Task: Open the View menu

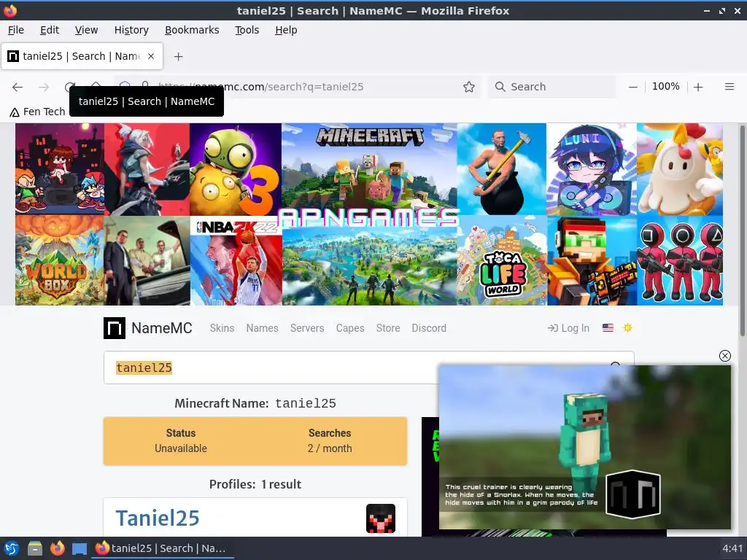Action: tap(86, 30)
